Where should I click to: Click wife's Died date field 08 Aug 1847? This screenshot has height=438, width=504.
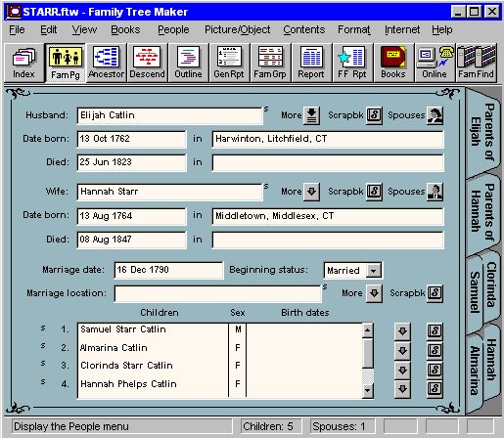click(131, 240)
